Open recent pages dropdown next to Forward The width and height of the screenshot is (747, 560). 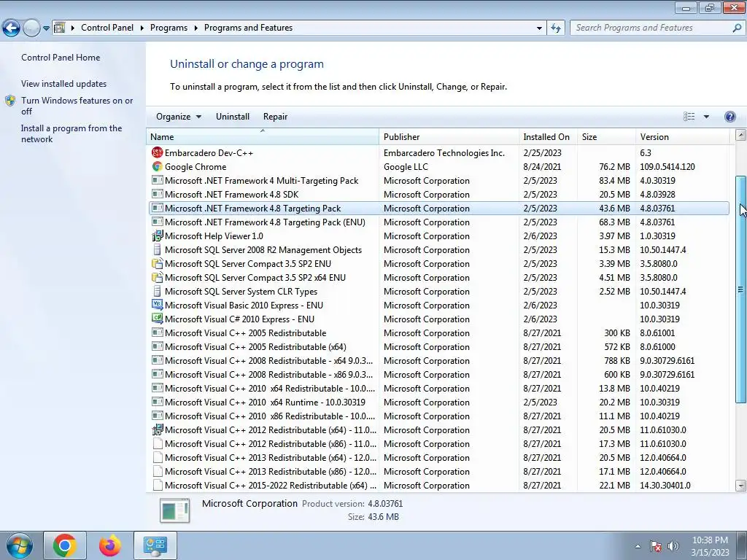46,28
